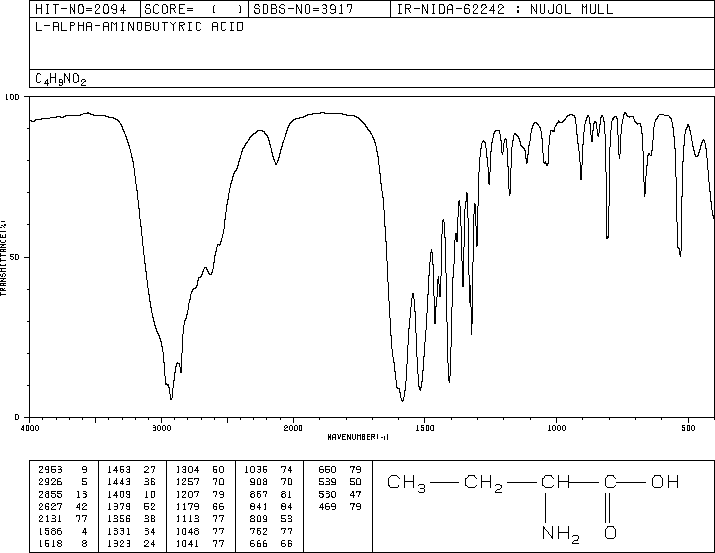Select the TRANSMITTANCE axis title
This screenshot has height=553, width=715.
(3, 258)
